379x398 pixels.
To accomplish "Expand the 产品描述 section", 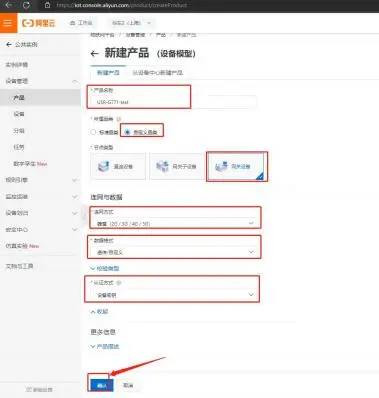I will point(105,346).
